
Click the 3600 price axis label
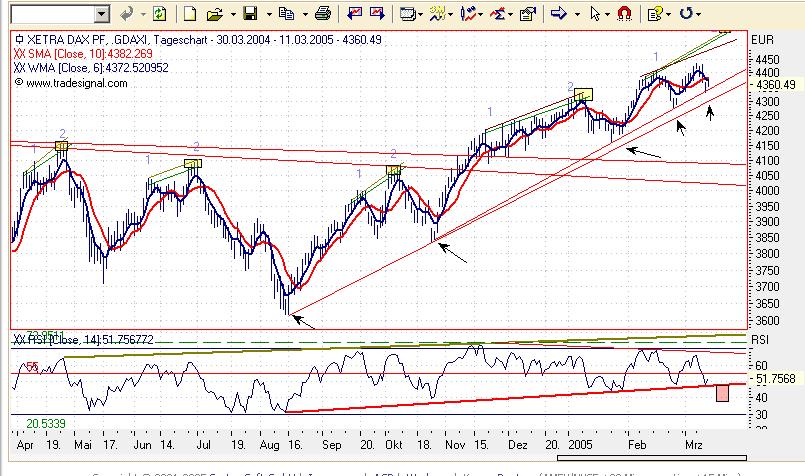pos(767,320)
